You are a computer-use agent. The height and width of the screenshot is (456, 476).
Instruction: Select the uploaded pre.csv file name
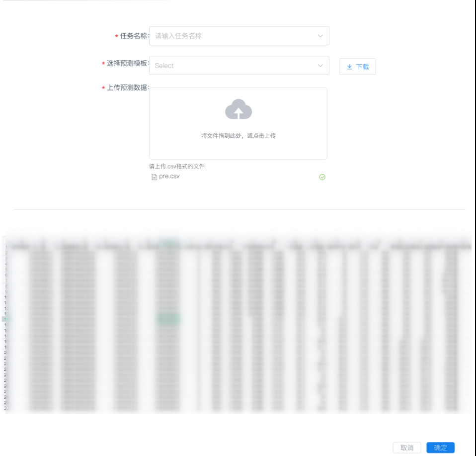point(169,177)
